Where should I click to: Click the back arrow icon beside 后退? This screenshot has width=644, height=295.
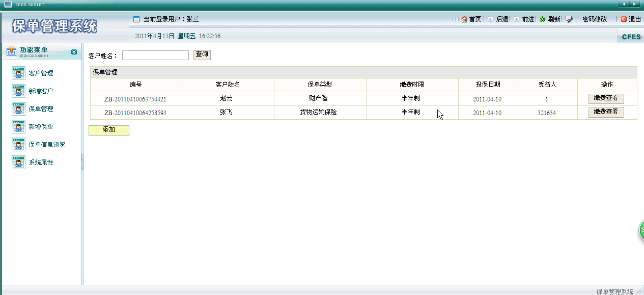(490, 19)
